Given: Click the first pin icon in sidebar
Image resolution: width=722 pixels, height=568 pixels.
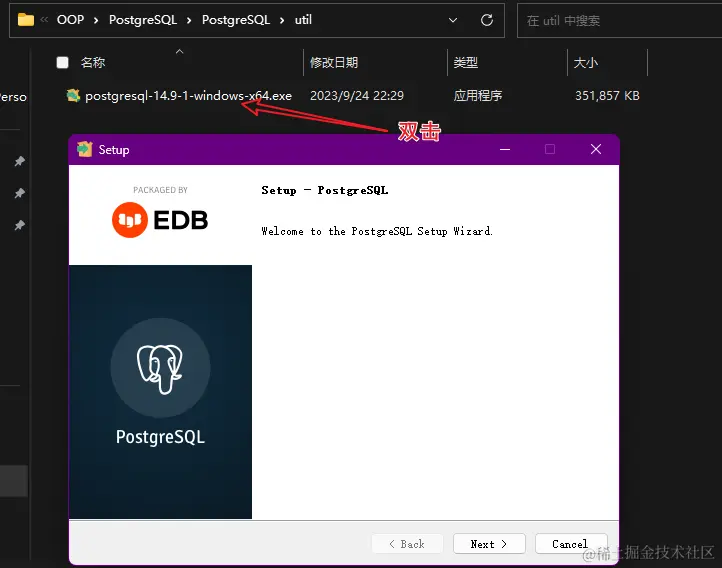Looking at the screenshot, I should 19,161.
